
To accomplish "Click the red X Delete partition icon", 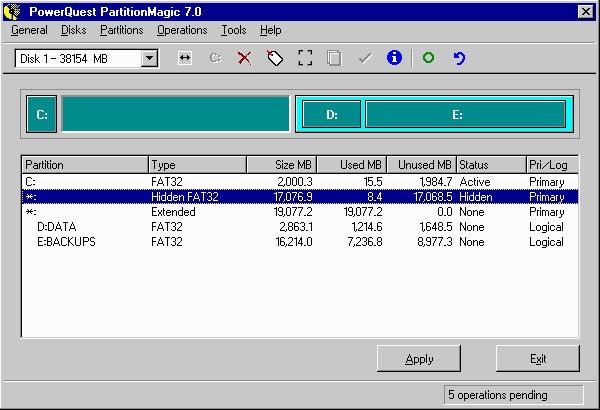I will coord(244,59).
